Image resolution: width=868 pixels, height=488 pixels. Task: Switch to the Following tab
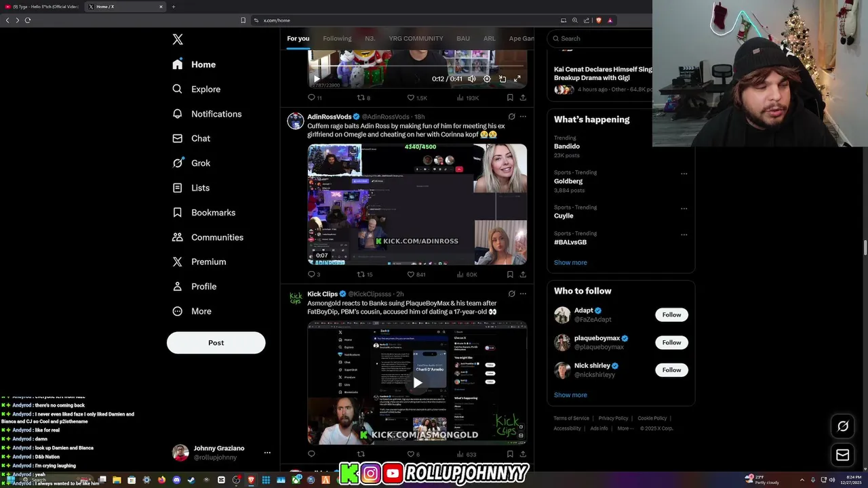click(x=337, y=39)
